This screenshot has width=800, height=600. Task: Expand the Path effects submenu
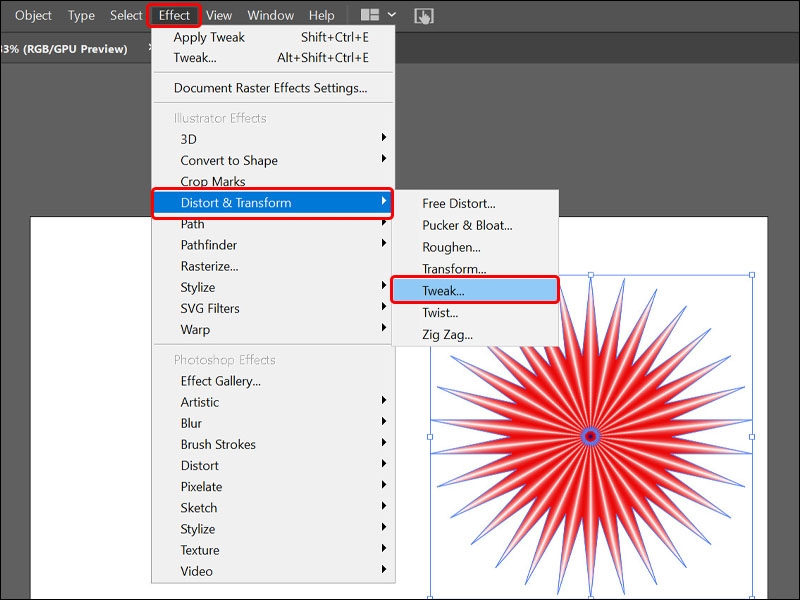click(x=273, y=224)
